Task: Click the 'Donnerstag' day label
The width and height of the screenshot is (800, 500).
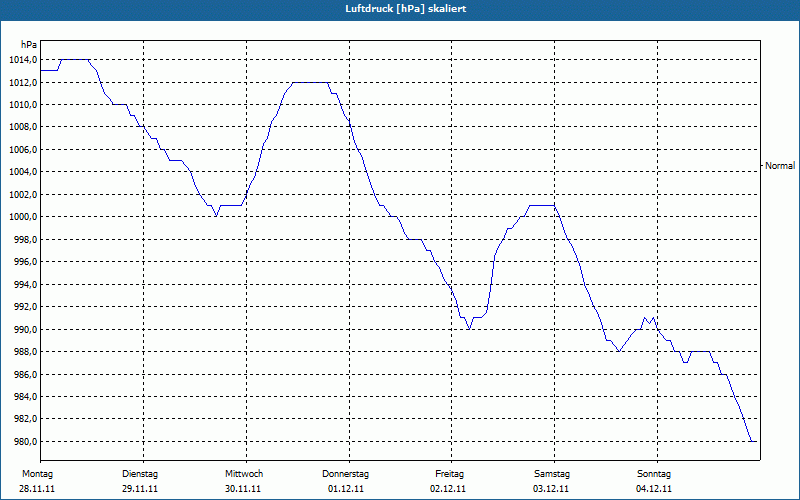Action: click(345, 474)
